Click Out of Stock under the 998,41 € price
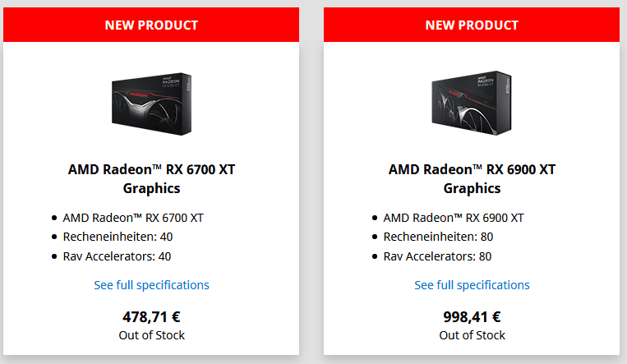 coord(472,335)
